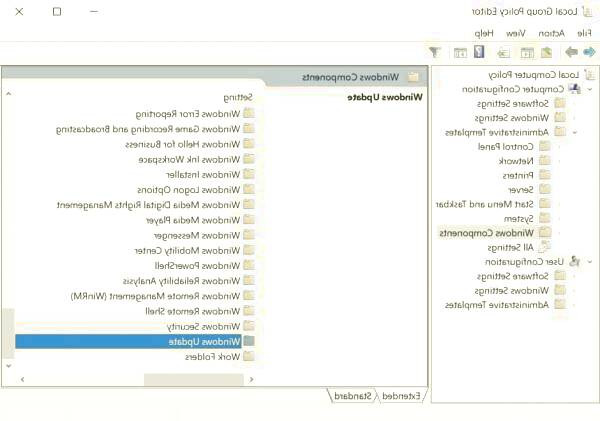This screenshot has height=421, width=600.
Task: Select 'Windows Remote Management (WinRM)' row
Action: (156, 296)
